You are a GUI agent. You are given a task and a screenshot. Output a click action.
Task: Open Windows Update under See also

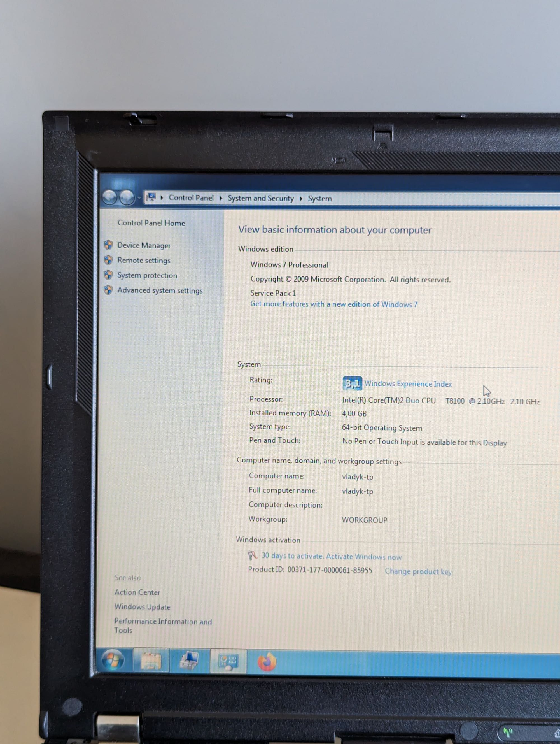[x=143, y=607]
